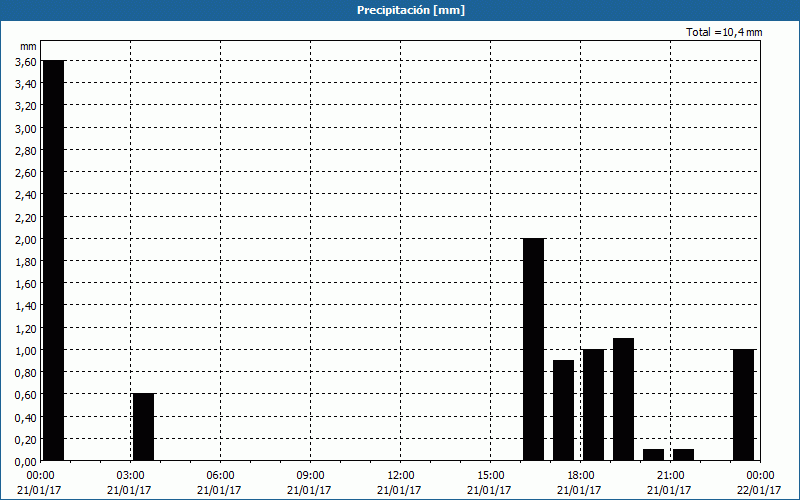
Task: Click the 15:00 time axis label
Action: point(490,475)
